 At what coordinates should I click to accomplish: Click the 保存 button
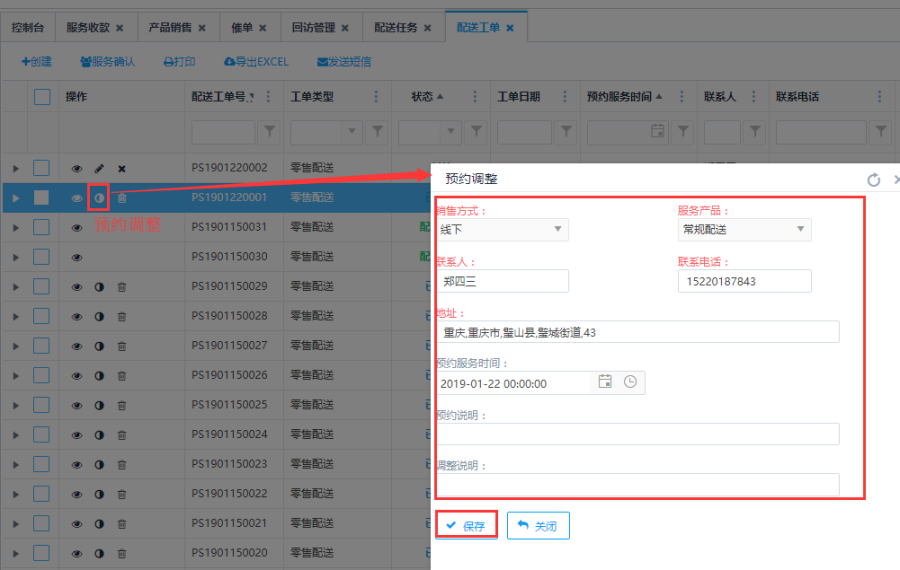pyautogui.click(x=466, y=526)
